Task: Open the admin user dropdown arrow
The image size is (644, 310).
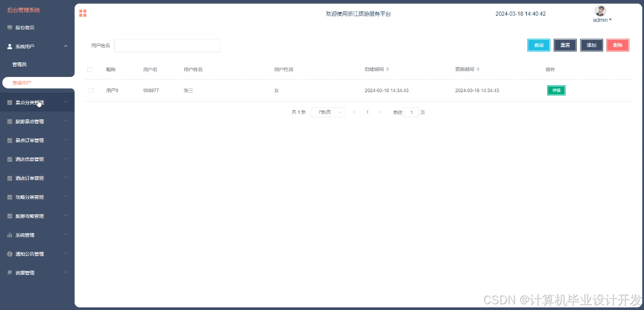Action: [610, 20]
